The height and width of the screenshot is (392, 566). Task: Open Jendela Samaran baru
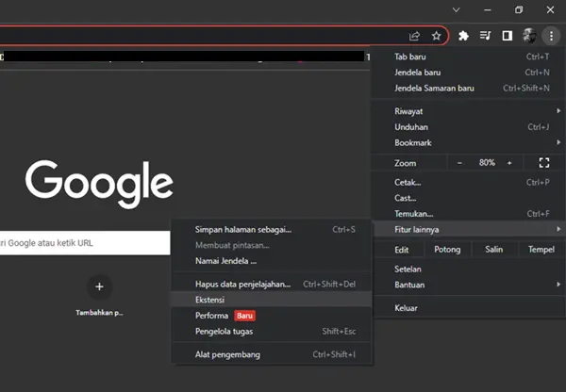click(x=468, y=89)
